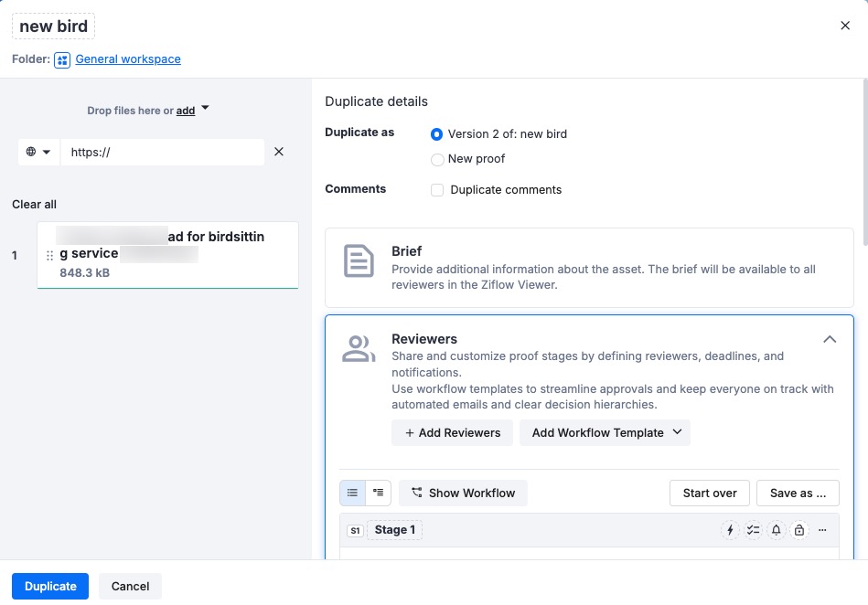The width and height of the screenshot is (868, 605).
Task: Select the Version 2 of new bird option
Action: coord(437,133)
